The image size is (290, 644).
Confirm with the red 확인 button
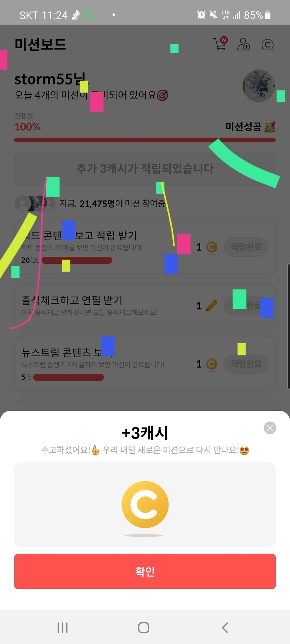(x=145, y=571)
